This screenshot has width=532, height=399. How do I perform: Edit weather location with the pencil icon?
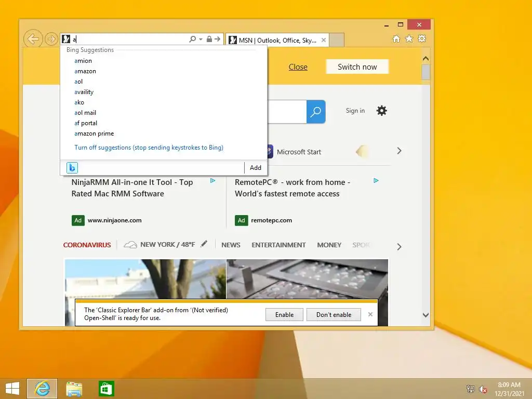click(204, 244)
